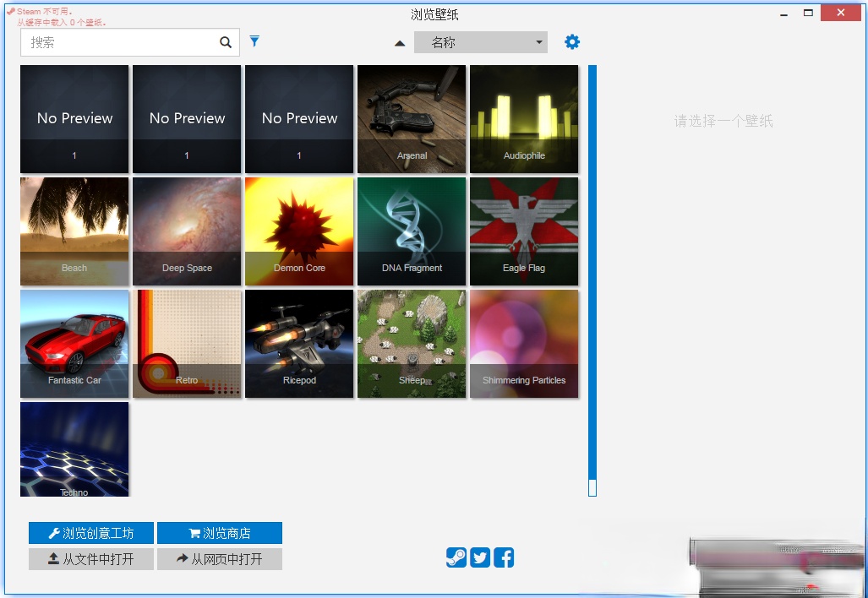
Task: Select the Arsenal wallpaper thumbnail
Action: pyautogui.click(x=412, y=119)
